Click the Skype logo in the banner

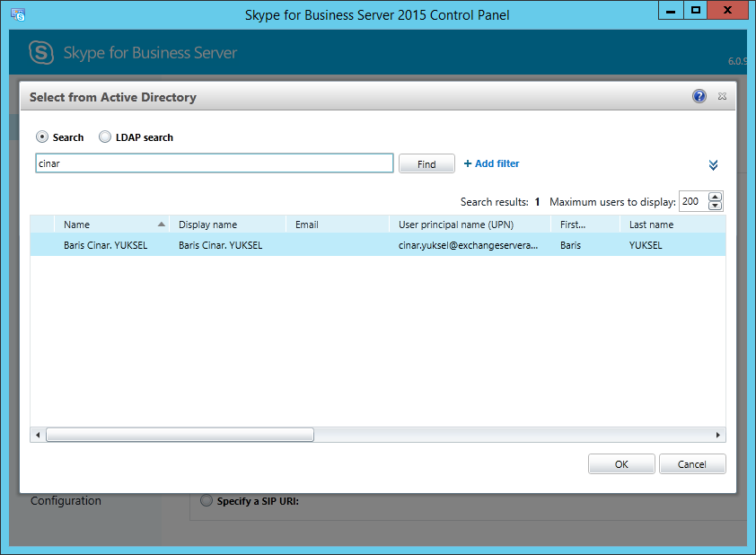(x=41, y=53)
